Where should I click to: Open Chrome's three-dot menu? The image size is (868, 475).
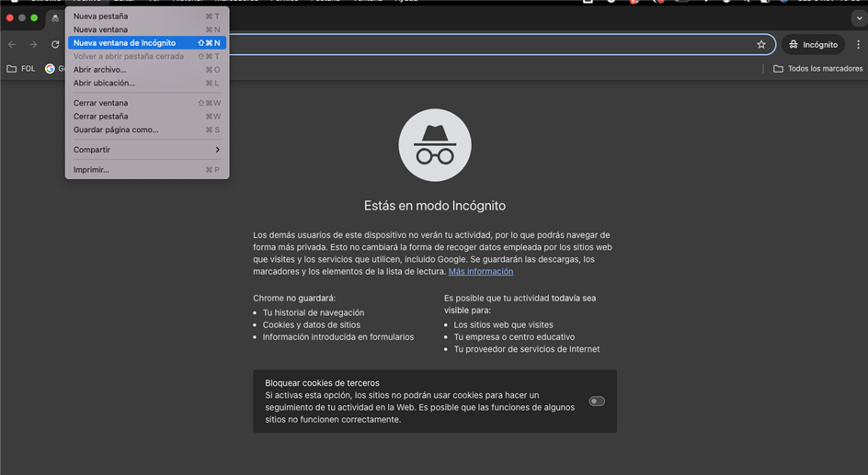[858, 44]
